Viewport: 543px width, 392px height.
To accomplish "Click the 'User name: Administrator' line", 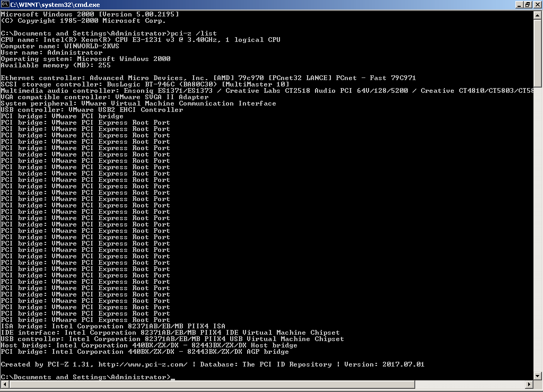I will [x=51, y=53].
